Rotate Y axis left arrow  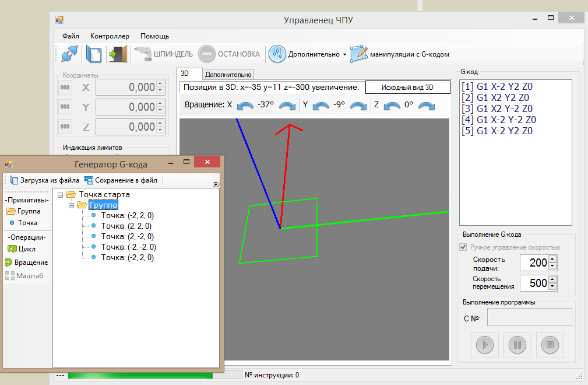(x=321, y=106)
